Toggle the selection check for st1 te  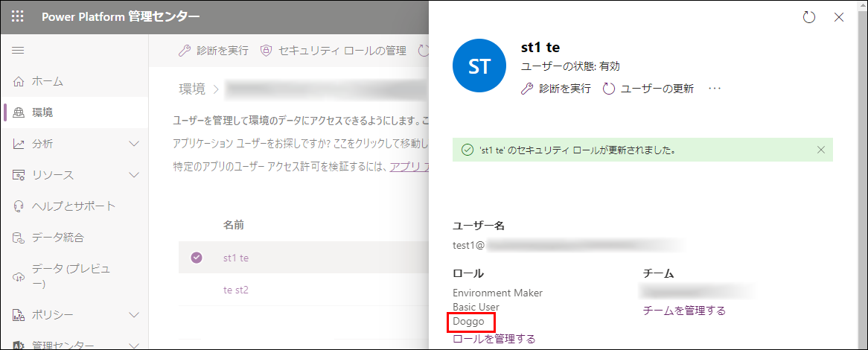tap(197, 258)
